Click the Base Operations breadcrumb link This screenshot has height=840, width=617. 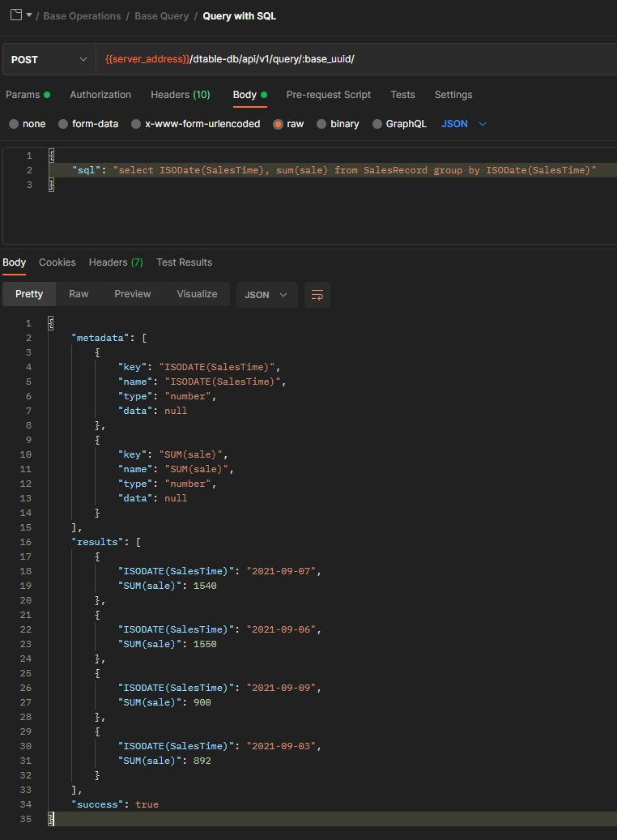pyautogui.click(x=82, y=16)
